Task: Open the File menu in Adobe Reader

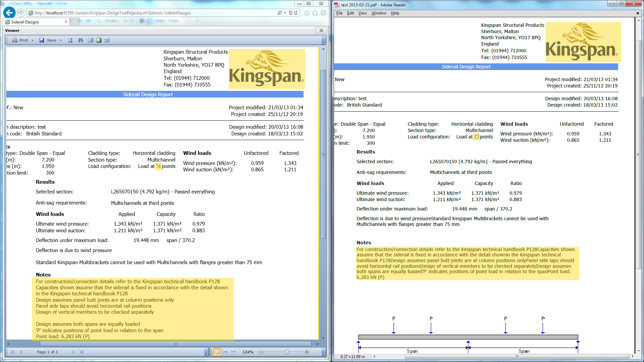Action: point(339,13)
